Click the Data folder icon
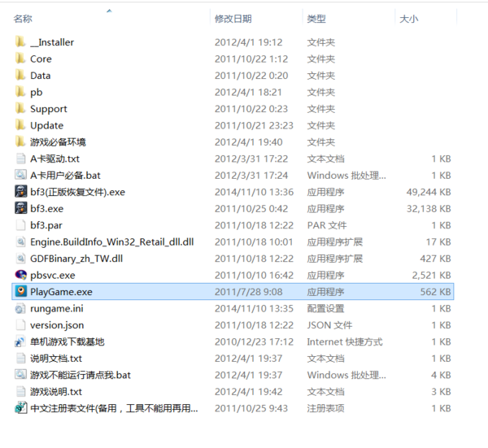Image resolution: width=488 pixels, height=448 pixels. 20,76
